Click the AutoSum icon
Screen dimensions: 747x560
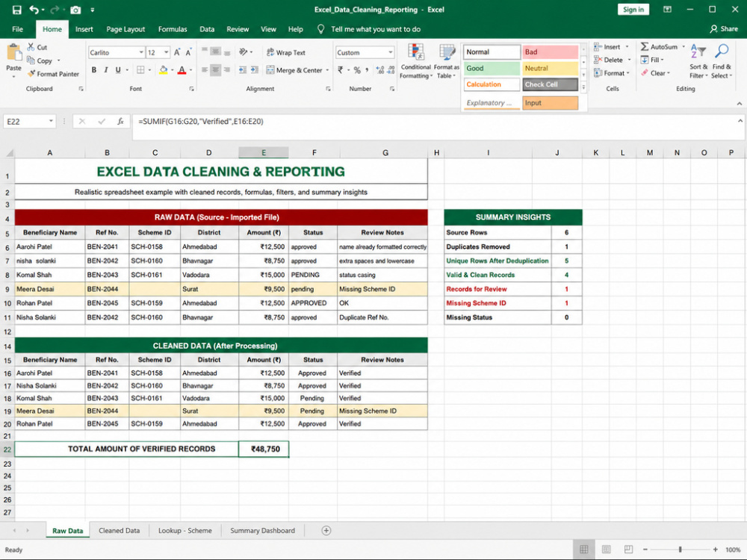(x=645, y=46)
